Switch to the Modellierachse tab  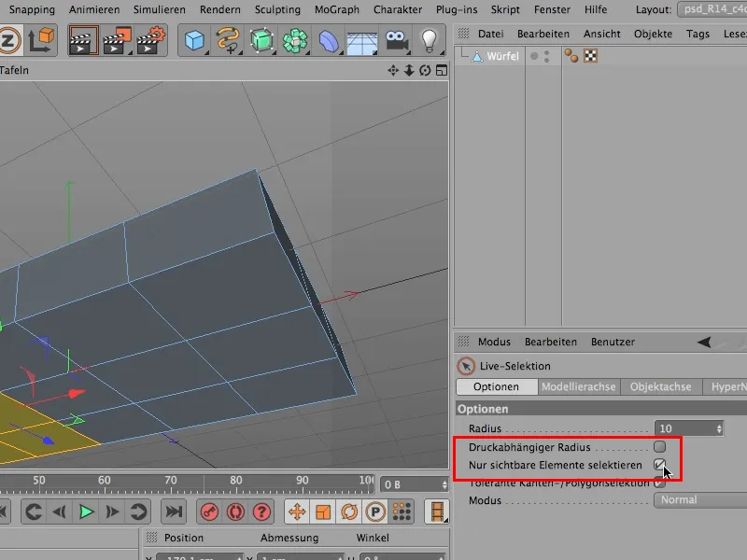pyautogui.click(x=578, y=386)
